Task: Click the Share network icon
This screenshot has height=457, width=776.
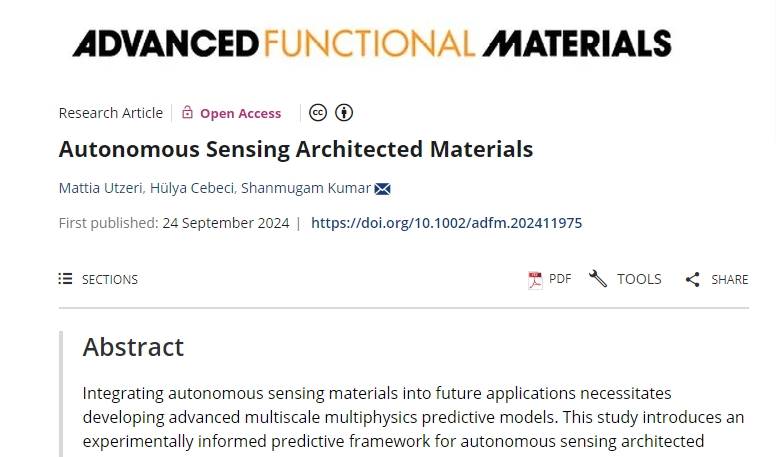Action: (692, 280)
